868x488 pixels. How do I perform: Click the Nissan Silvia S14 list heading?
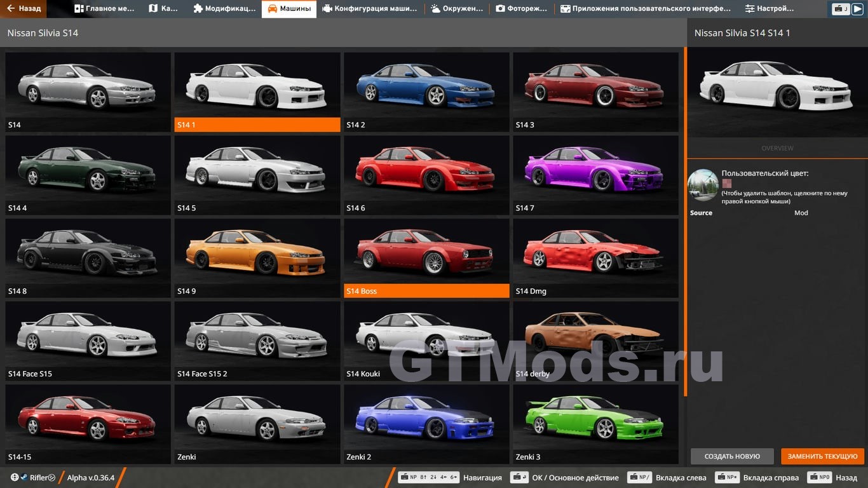(x=43, y=32)
